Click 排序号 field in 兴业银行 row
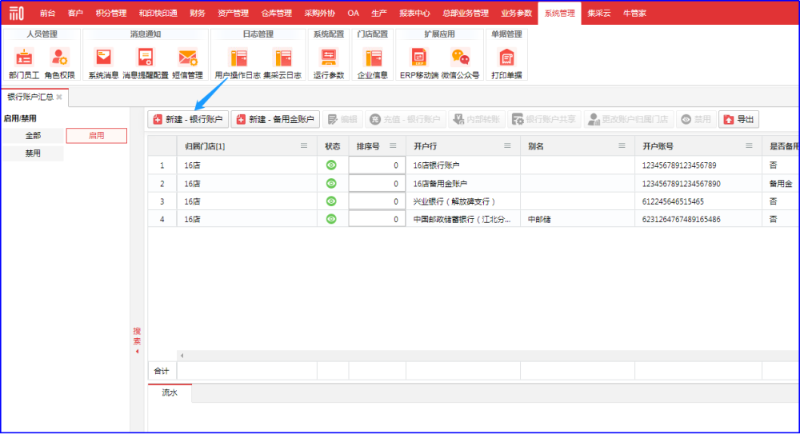The image size is (800, 434). (377, 201)
